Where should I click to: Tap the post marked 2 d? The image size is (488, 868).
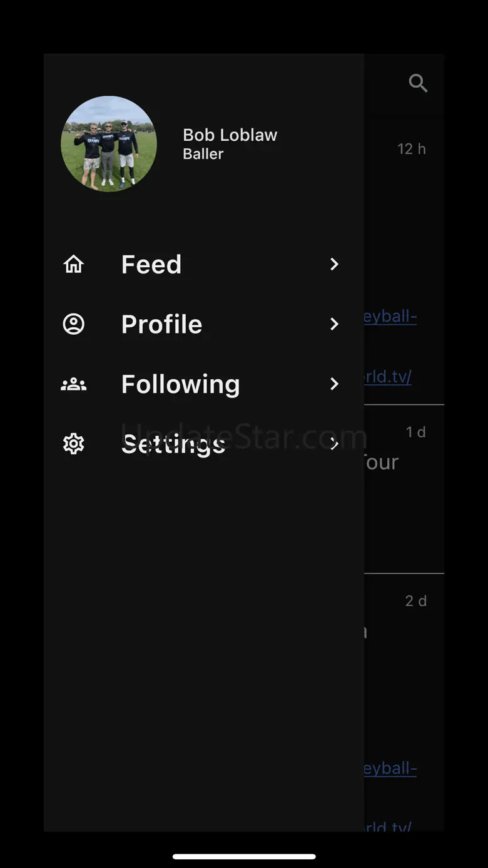[404, 632]
